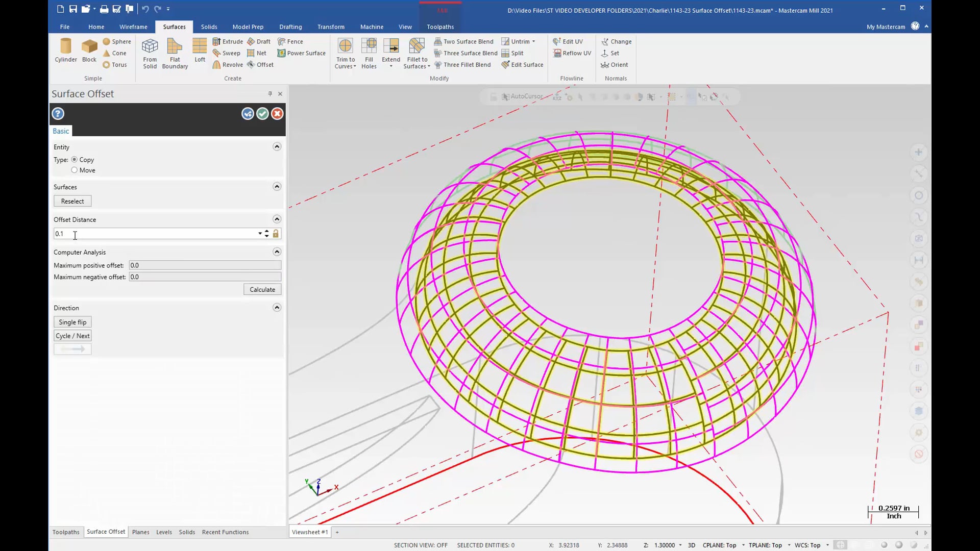The width and height of the screenshot is (980, 551).
Task: Select the Copy radio button
Action: (74, 160)
